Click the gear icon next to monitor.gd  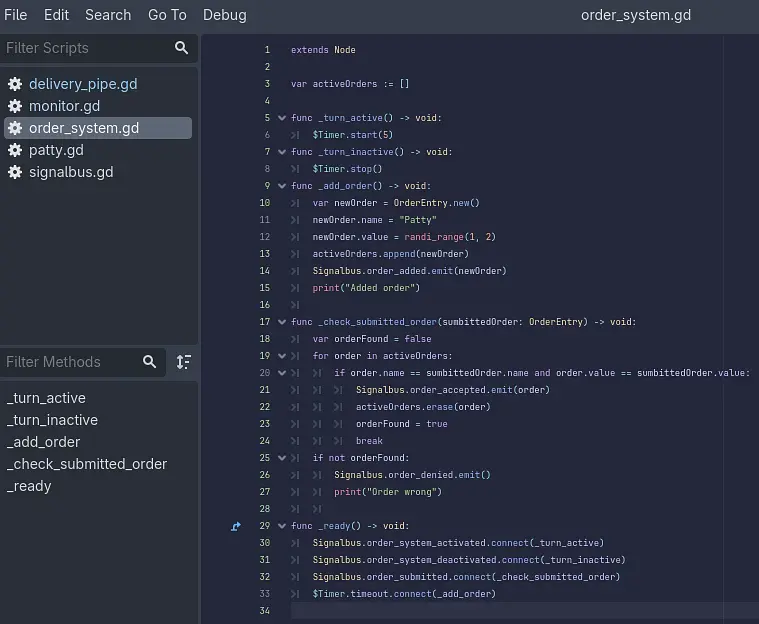click(15, 106)
